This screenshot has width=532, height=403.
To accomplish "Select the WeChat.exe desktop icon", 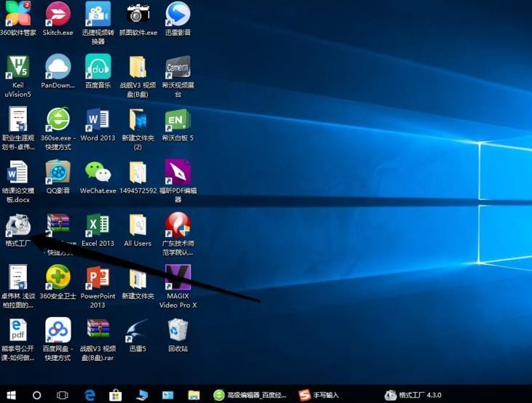I will click(x=98, y=177).
